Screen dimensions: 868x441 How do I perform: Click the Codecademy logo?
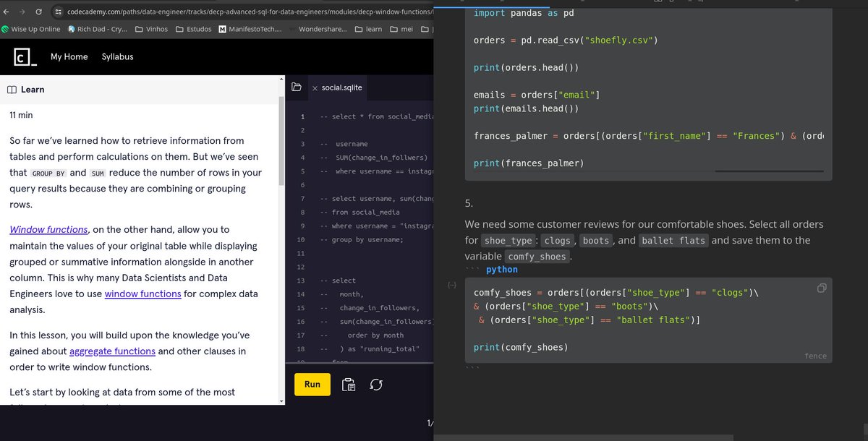25,57
